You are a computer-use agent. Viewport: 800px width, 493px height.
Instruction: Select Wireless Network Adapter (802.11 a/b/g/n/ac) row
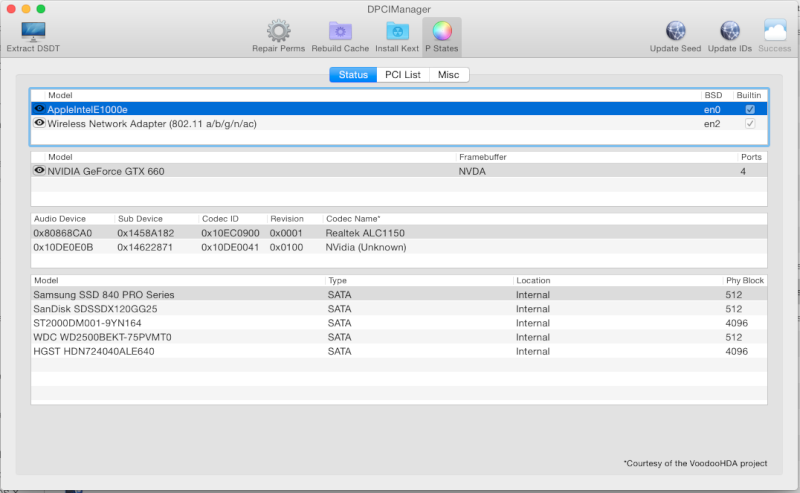399,124
